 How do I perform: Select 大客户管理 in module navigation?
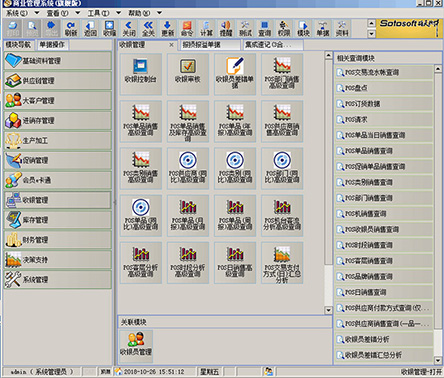[x=58, y=100]
